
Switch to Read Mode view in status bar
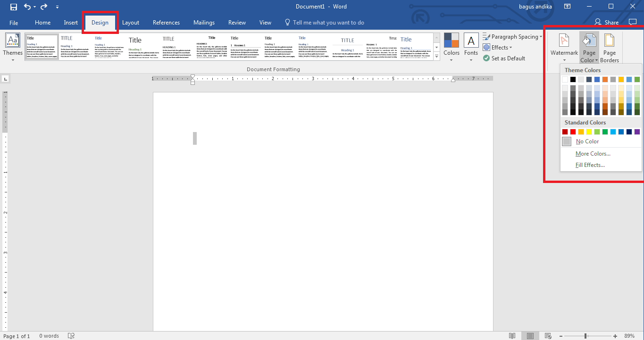(x=512, y=336)
